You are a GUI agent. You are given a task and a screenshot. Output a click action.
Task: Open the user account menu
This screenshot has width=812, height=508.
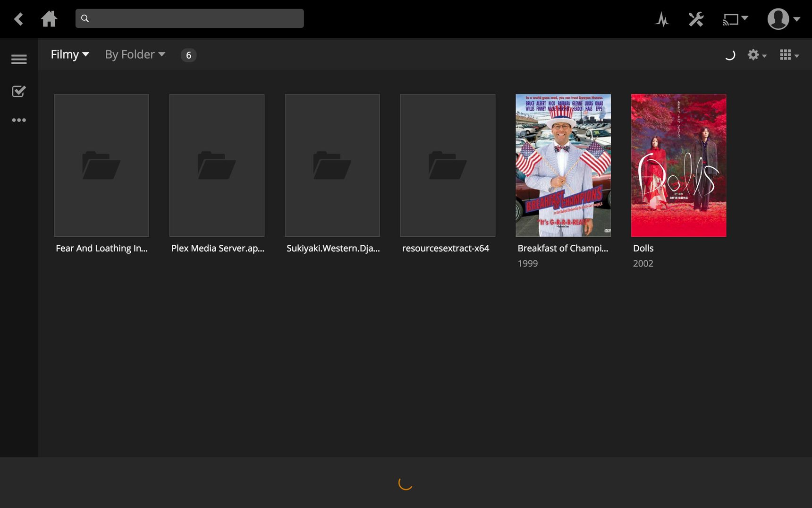[x=783, y=19]
